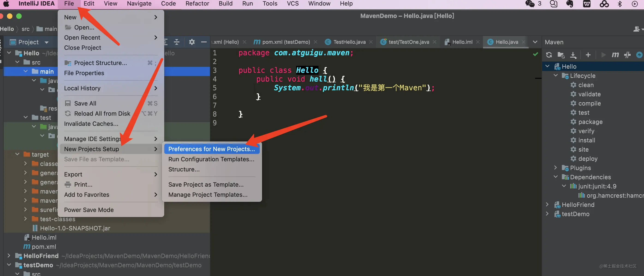Image resolution: width=644 pixels, height=276 pixels.
Task: Collapse the Lifecycle node in Maven panel
Action: coord(555,75)
